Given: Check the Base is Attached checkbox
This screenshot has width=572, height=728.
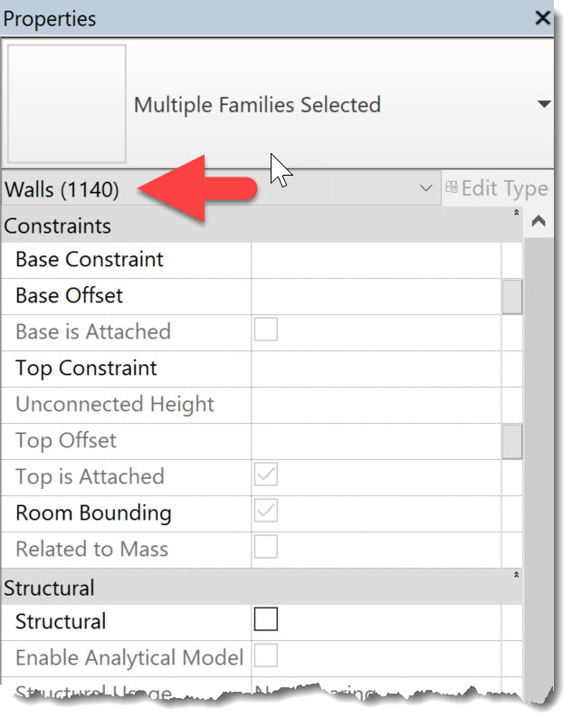Looking at the screenshot, I should (265, 331).
